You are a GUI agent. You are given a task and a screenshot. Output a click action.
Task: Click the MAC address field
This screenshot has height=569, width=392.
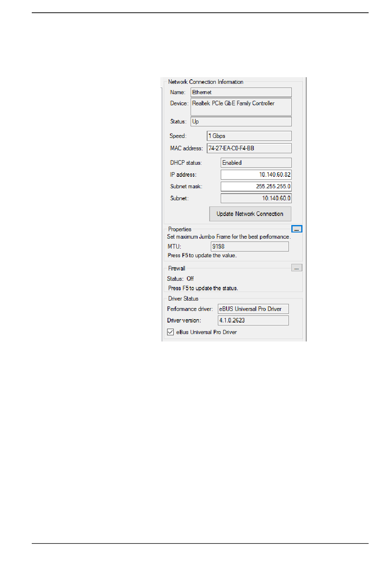click(x=249, y=148)
